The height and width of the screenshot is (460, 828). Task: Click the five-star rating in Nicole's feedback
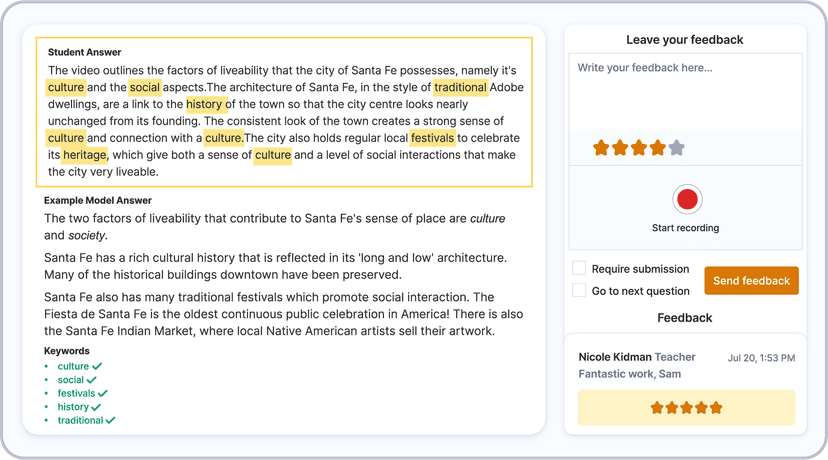coord(686,408)
